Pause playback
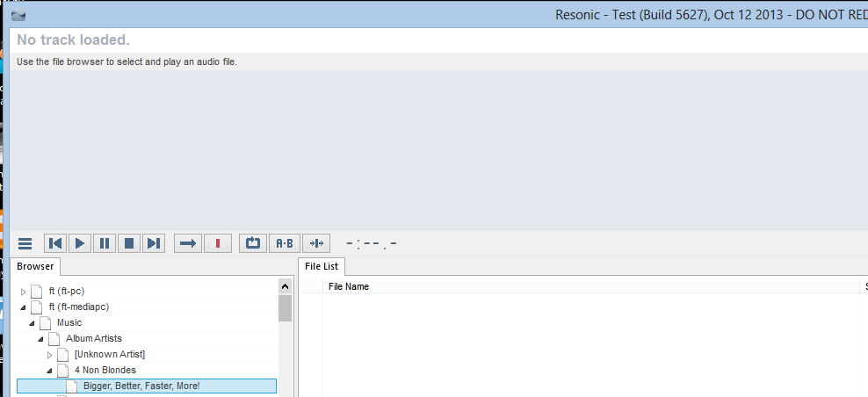 pos(105,243)
